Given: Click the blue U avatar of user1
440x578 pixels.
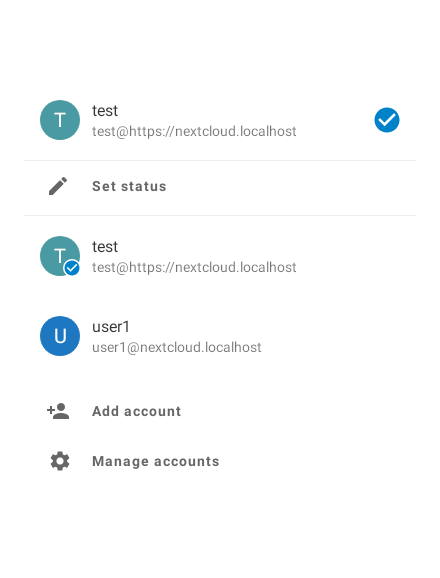Looking at the screenshot, I should pos(60,336).
